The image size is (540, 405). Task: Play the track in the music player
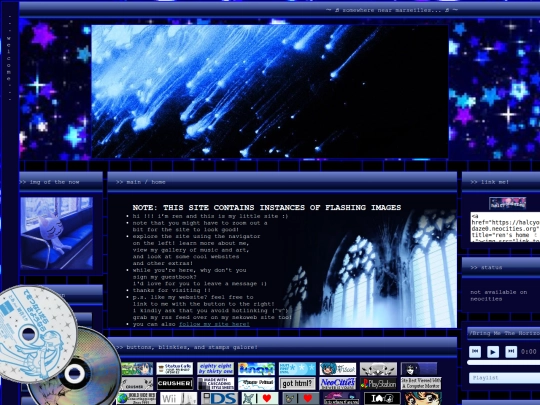[x=493, y=352]
